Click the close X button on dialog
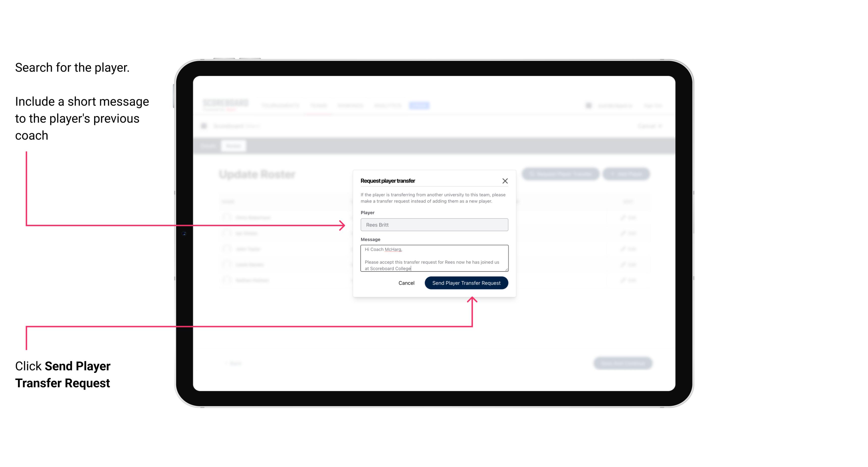The width and height of the screenshot is (868, 467). (505, 181)
